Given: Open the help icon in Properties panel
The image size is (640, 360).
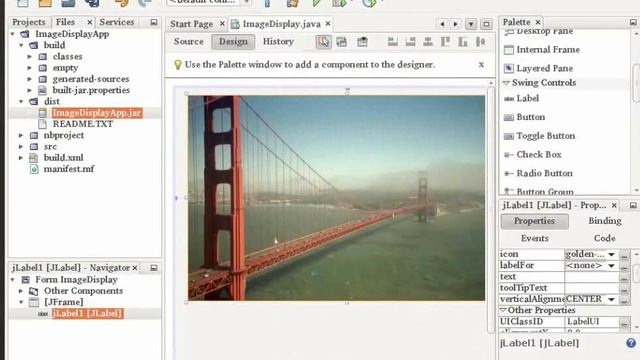Looking at the screenshot, I should pos(631,343).
